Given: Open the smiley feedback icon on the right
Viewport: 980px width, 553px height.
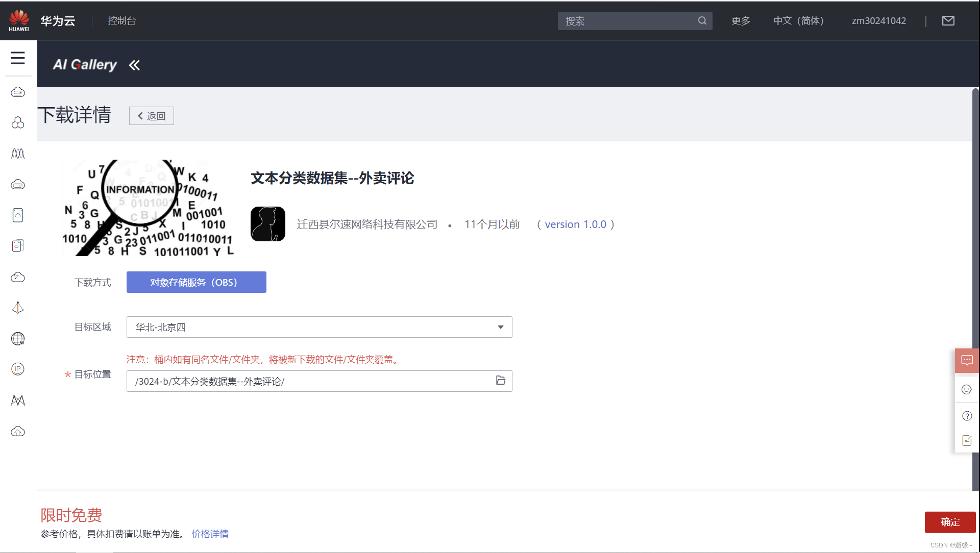Looking at the screenshot, I should 967,390.
